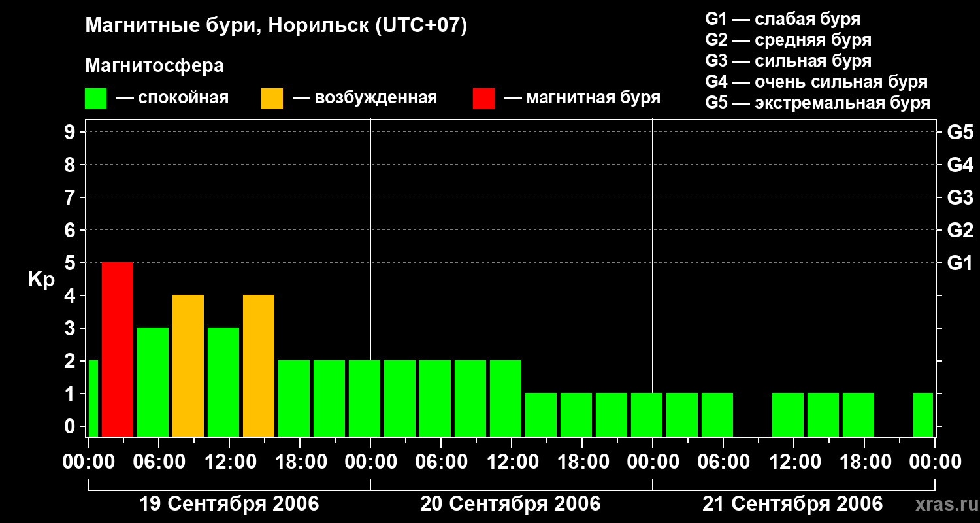Click the 'G5 — экстремальная буря' legend line
Viewport: 980px width, 523px height.
(818, 103)
